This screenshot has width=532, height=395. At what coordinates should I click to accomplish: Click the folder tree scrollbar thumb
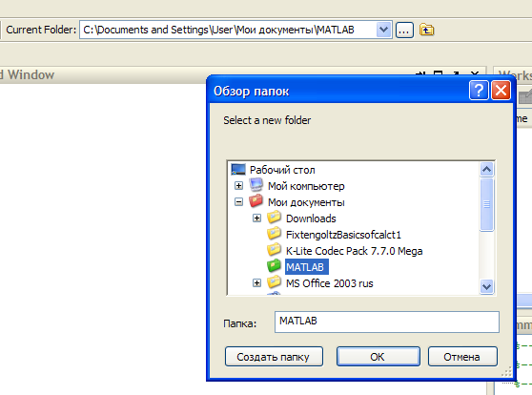point(486,204)
